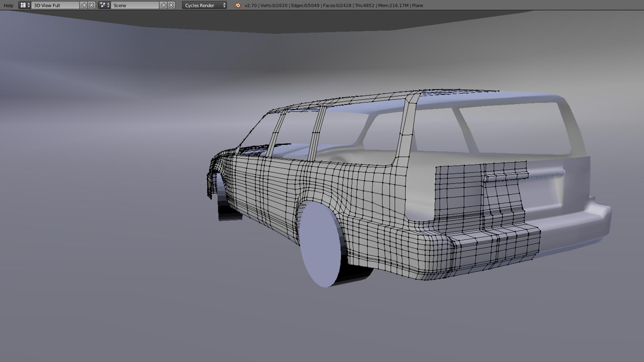Click the 'Edges:0/5049' statistic
The width and height of the screenshot is (644, 362).
(x=305, y=5)
